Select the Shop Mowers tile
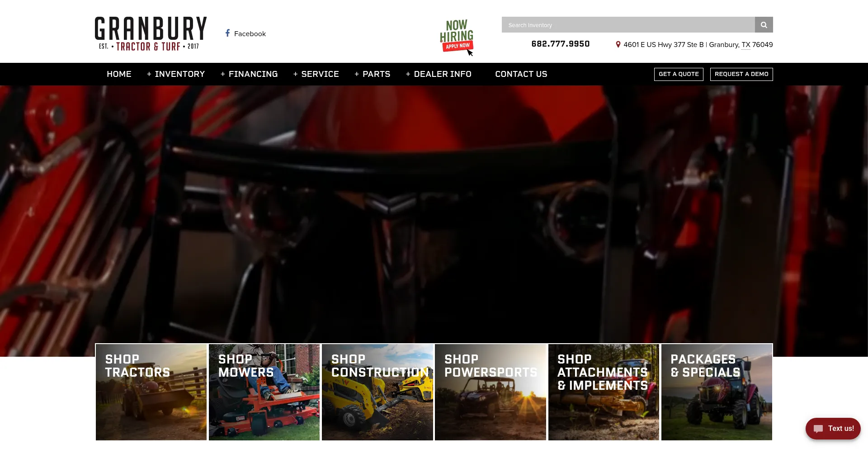This screenshot has height=449, width=868. click(264, 392)
